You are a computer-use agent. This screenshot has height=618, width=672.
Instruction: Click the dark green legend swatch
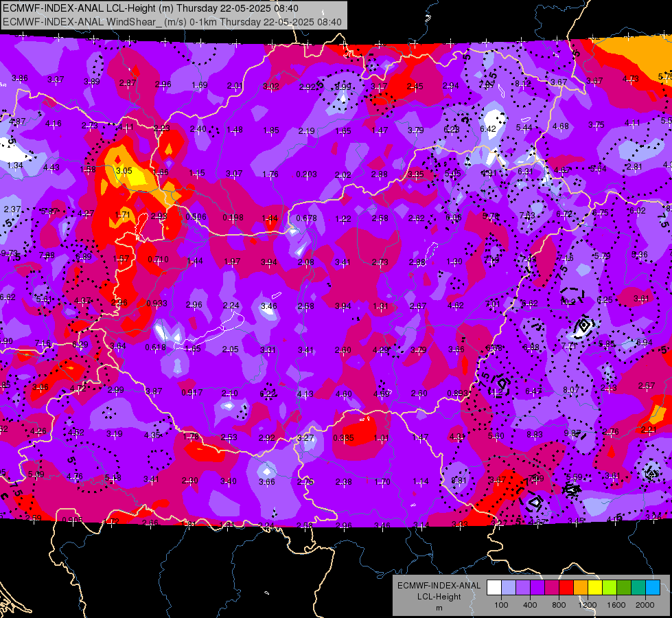pos(624,588)
